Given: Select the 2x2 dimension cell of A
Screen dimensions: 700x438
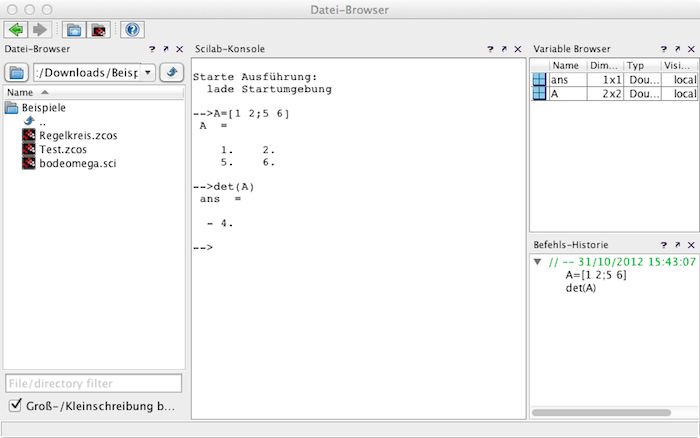Looking at the screenshot, I should [x=605, y=94].
